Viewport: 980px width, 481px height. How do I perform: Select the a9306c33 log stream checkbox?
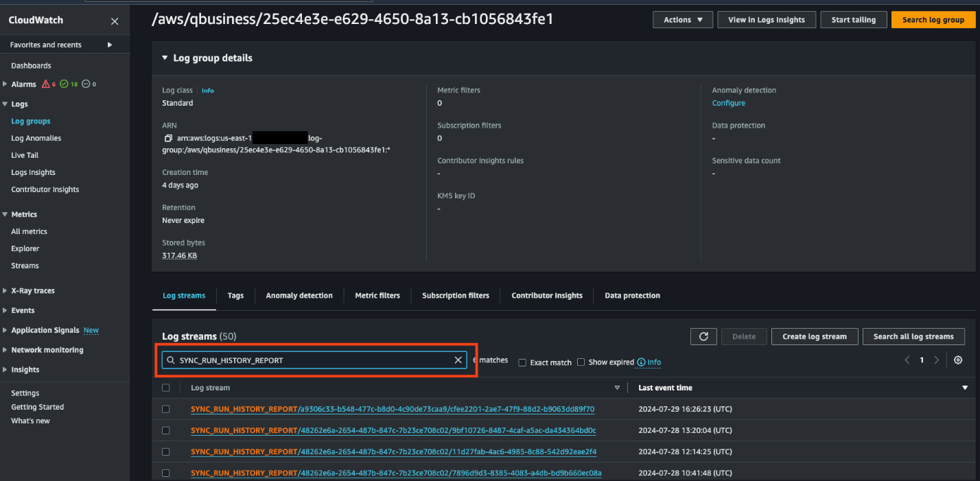tap(165, 409)
